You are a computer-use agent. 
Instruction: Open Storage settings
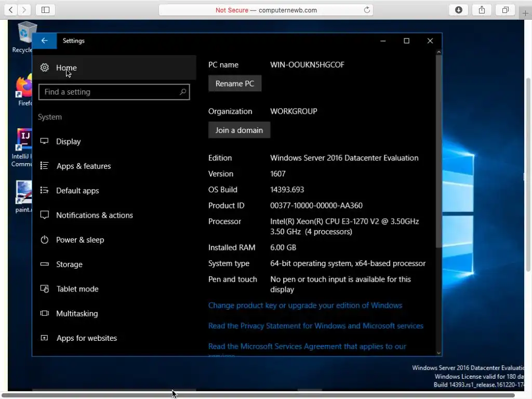click(x=114, y=264)
